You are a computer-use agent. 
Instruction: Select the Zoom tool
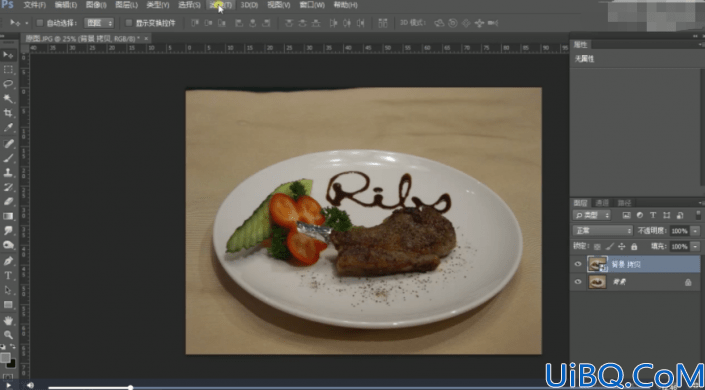tap(8, 335)
